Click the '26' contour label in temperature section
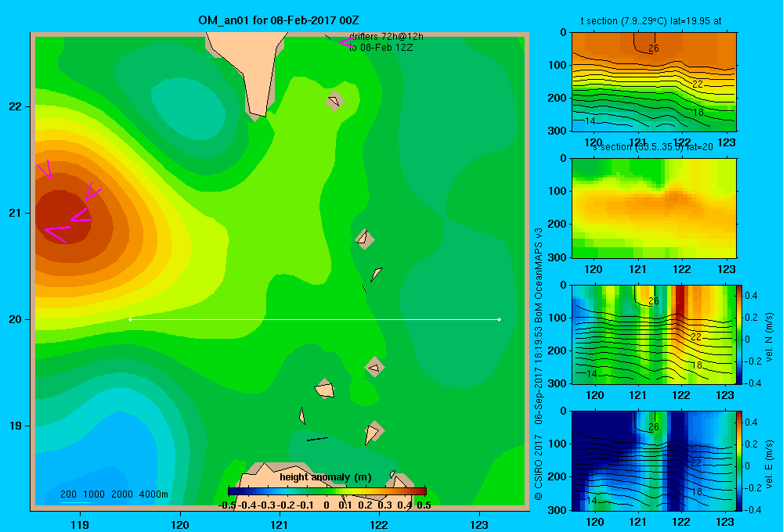Image resolution: width=783 pixels, height=532 pixels. tap(654, 49)
